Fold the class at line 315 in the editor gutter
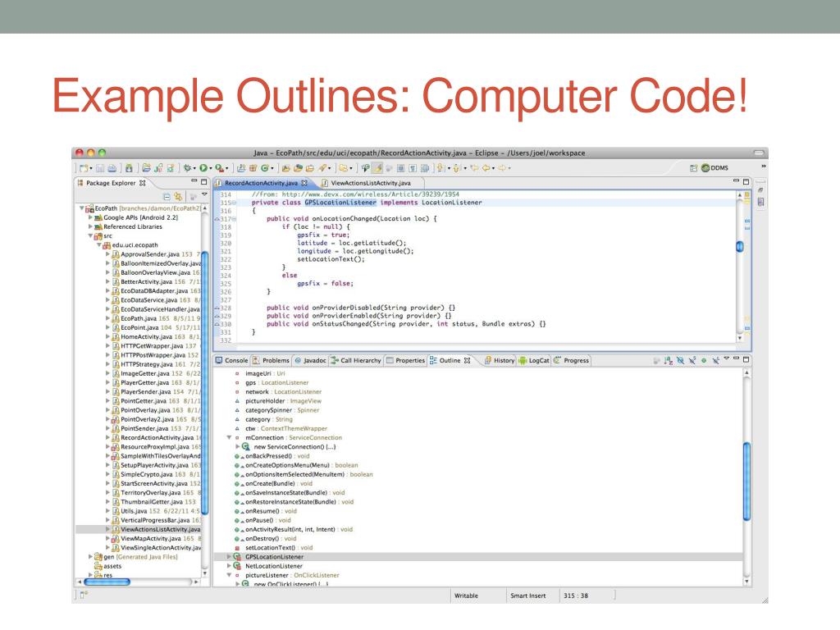 click(x=235, y=203)
